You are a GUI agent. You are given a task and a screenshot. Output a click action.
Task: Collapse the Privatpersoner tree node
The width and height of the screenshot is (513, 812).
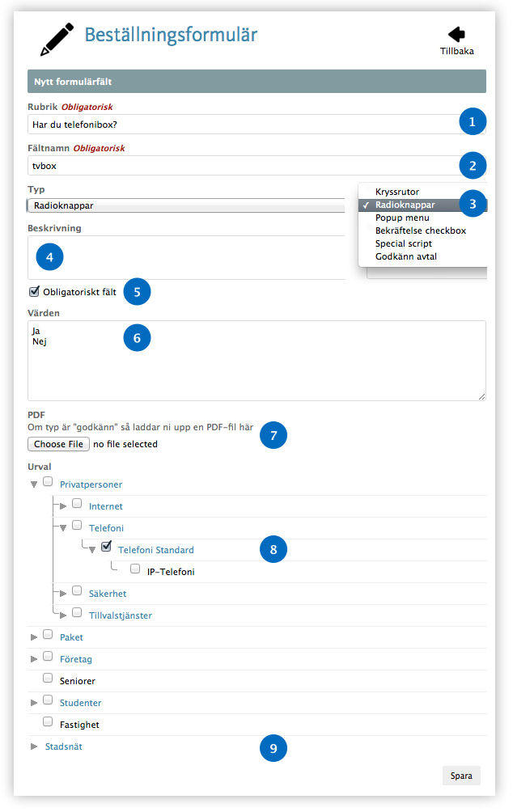coord(34,484)
